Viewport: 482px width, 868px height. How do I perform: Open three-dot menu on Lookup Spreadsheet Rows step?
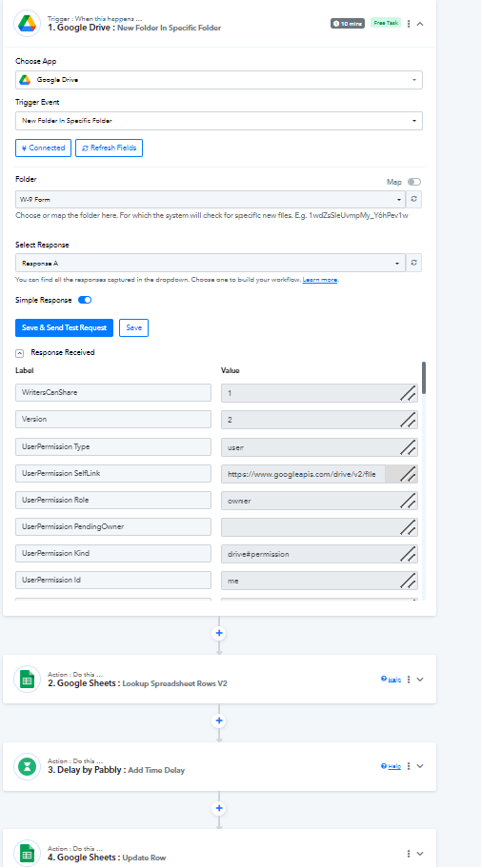(x=409, y=680)
